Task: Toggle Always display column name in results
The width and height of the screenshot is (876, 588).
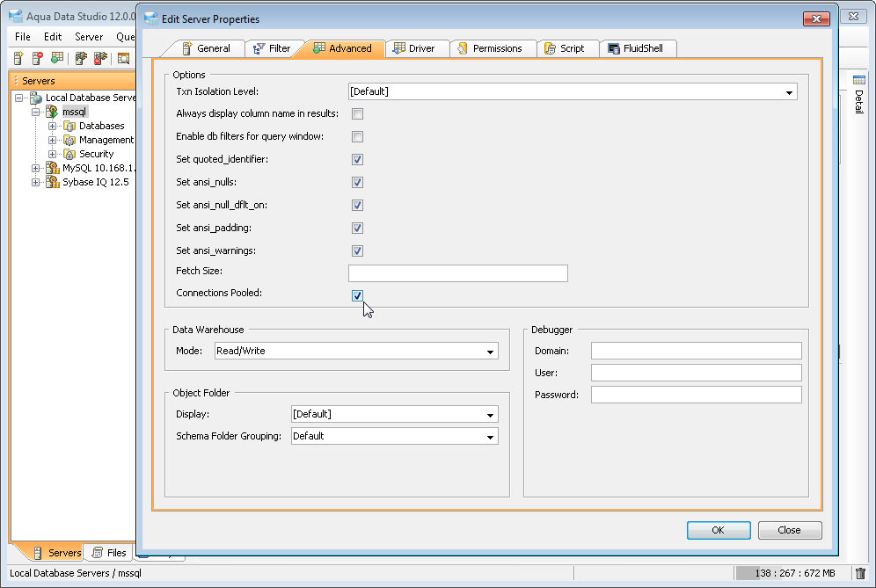Action: (x=358, y=114)
